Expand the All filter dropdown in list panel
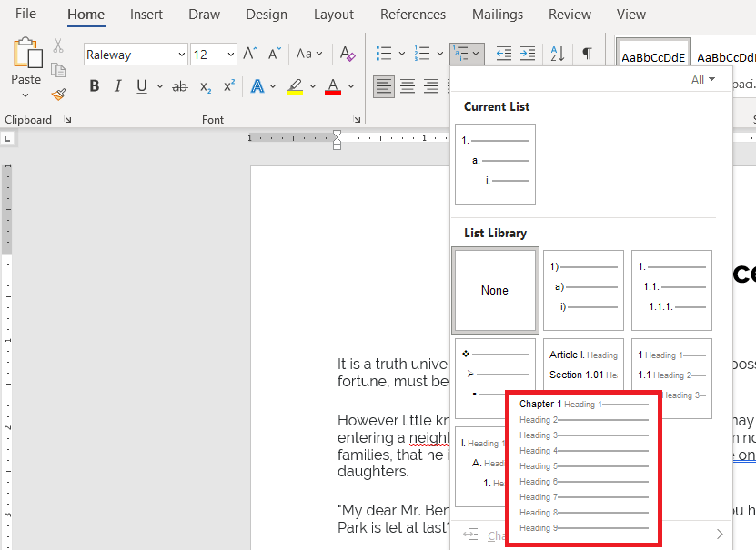This screenshot has width=756, height=550. (703, 79)
